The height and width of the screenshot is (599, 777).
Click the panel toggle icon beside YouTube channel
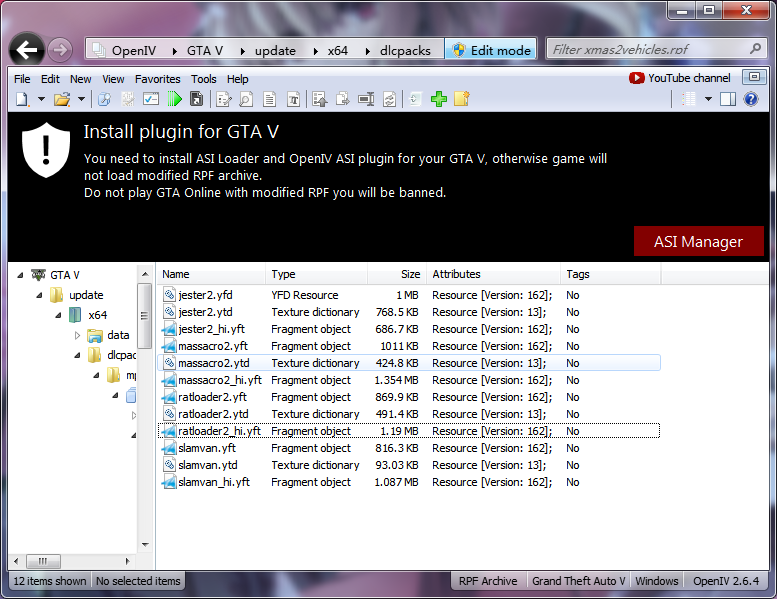(754, 77)
